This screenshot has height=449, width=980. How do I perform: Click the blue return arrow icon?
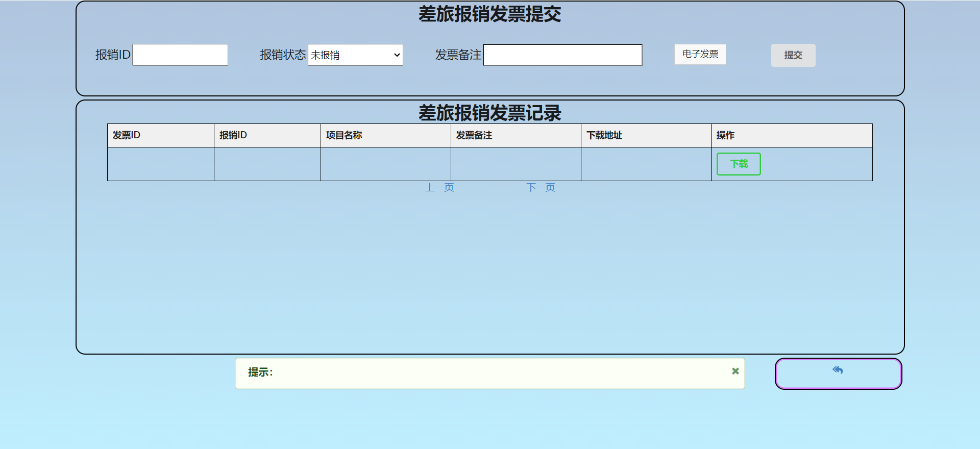pos(838,370)
